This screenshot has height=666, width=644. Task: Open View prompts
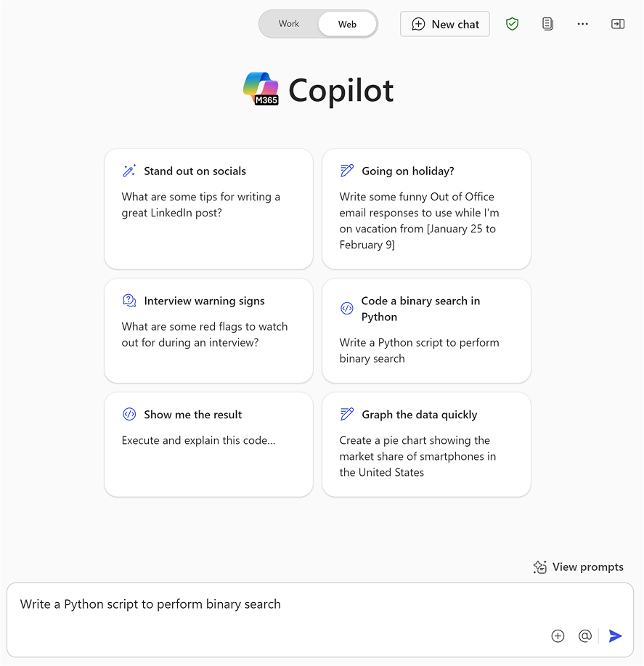tap(578, 566)
